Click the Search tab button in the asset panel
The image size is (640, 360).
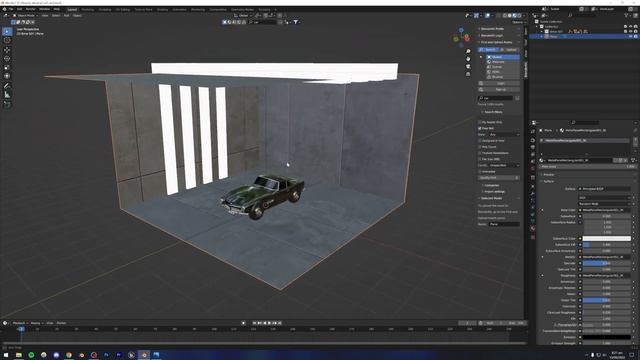point(489,49)
